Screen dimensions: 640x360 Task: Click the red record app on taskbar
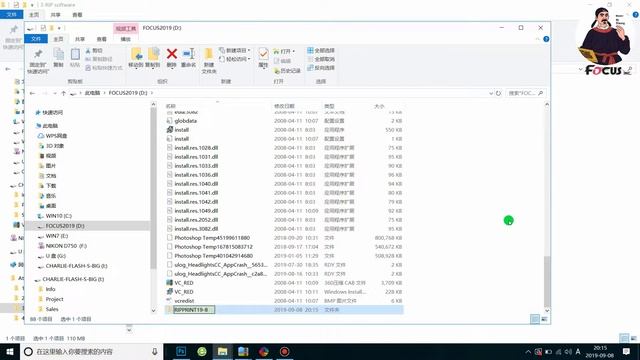pos(284,351)
